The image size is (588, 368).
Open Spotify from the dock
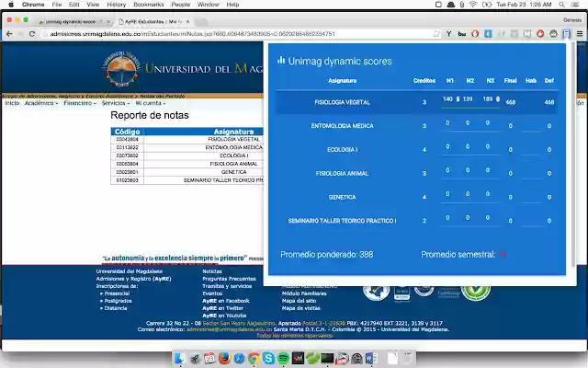click(283, 358)
